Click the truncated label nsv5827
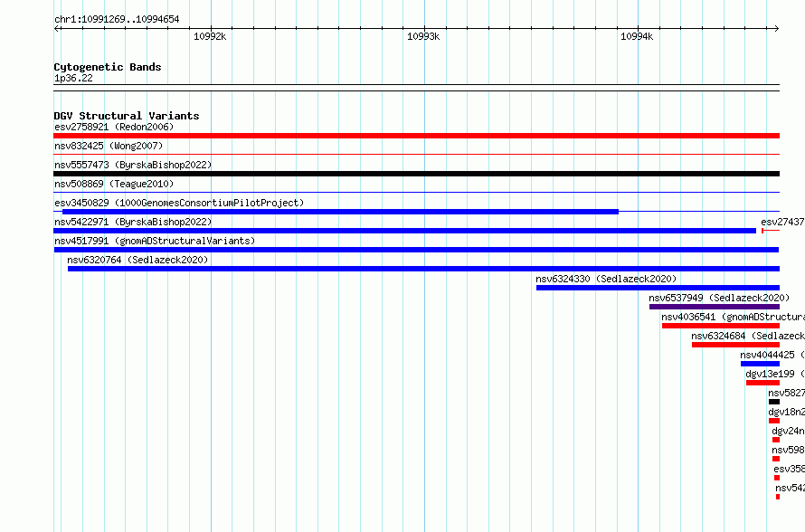Viewport: 805px width, 532px height. click(x=787, y=393)
